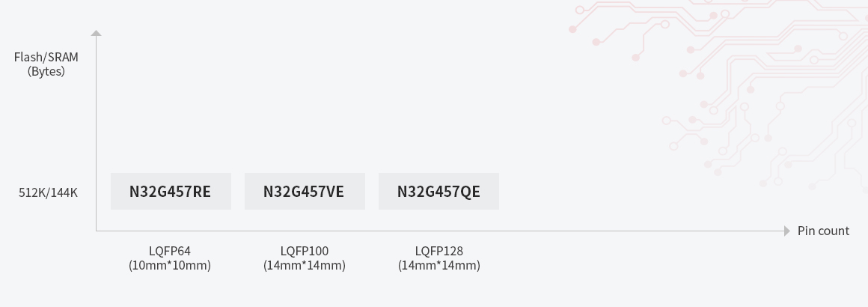The width and height of the screenshot is (868, 307).
Task: Click the upward arrowhead on the vertical axis
Action: coord(96,33)
